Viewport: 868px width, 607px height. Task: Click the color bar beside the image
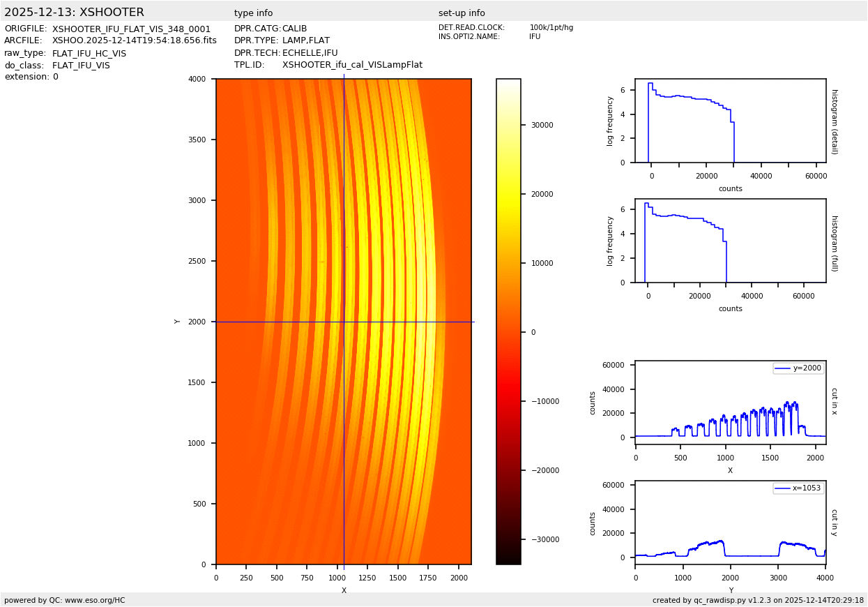(x=508, y=322)
